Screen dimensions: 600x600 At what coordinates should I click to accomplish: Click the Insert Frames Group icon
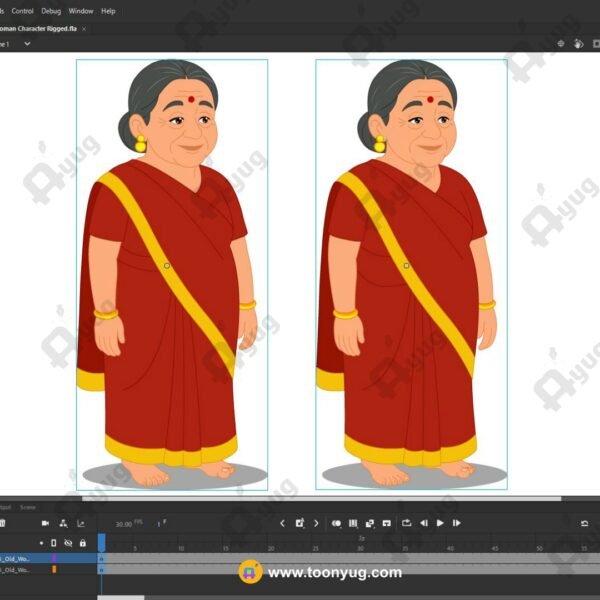(386, 523)
